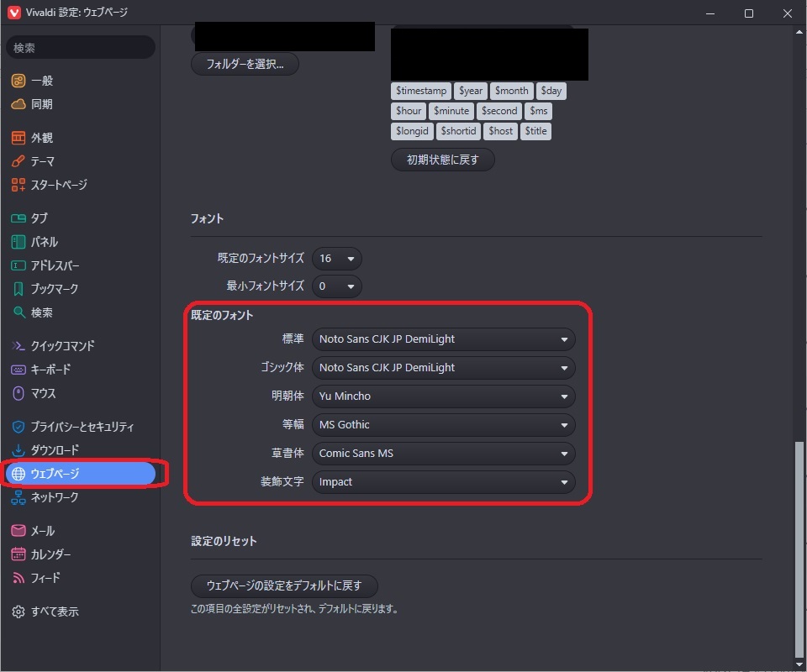Open the 同期 sync cloud icon
The height and width of the screenshot is (672, 807).
[18, 104]
